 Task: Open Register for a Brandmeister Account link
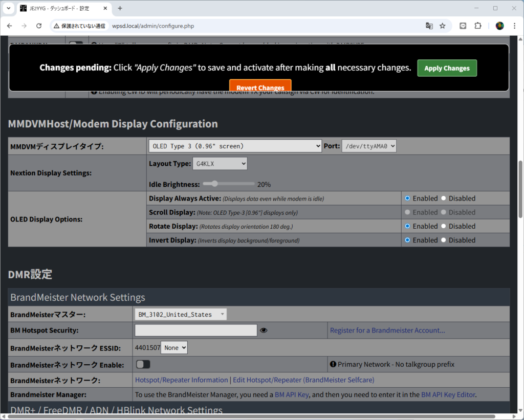pyautogui.click(x=387, y=330)
